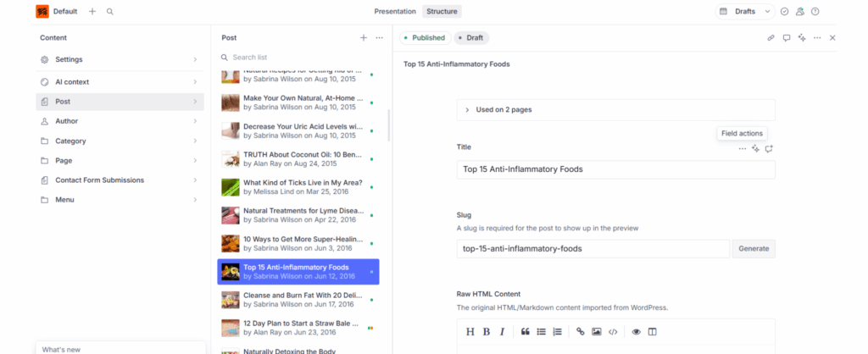
Task: Toggle the editor preview eye icon
Action: pyautogui.click(x=636, y=332)
